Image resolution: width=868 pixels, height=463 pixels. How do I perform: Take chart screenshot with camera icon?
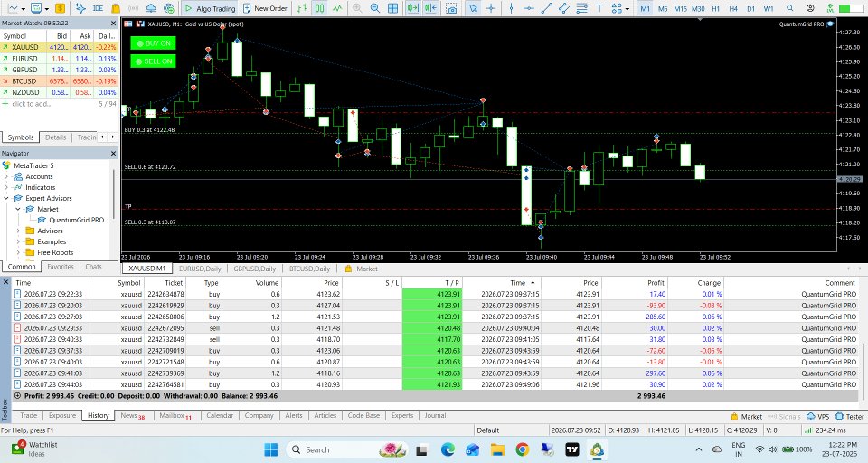point(452,8)
